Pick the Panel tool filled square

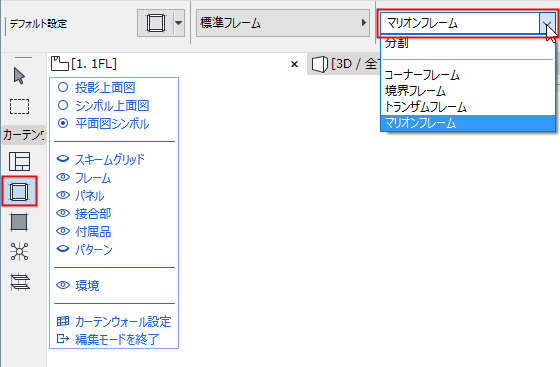click(19, 222)
